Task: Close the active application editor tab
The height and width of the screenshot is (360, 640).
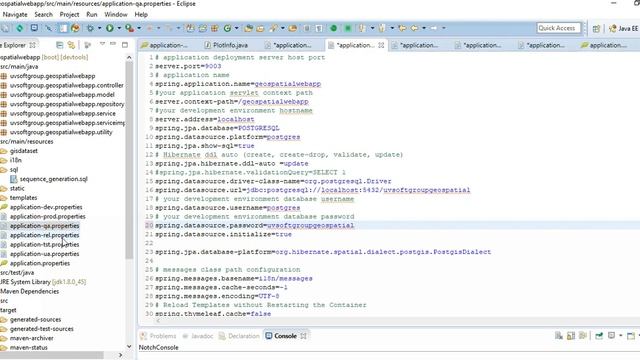Action: coord(381,45)
